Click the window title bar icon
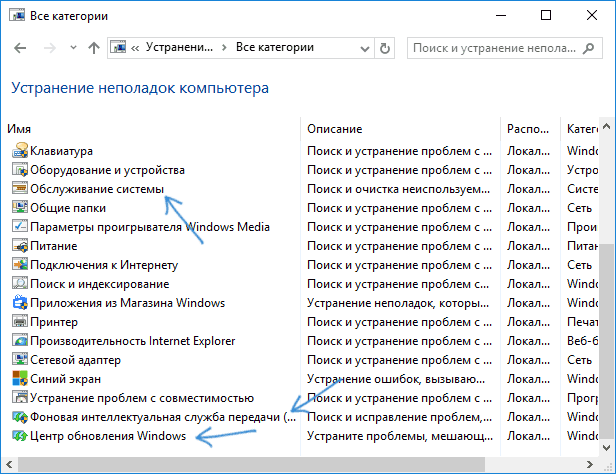This screenshot has width=616, height=474. point(17,16)
